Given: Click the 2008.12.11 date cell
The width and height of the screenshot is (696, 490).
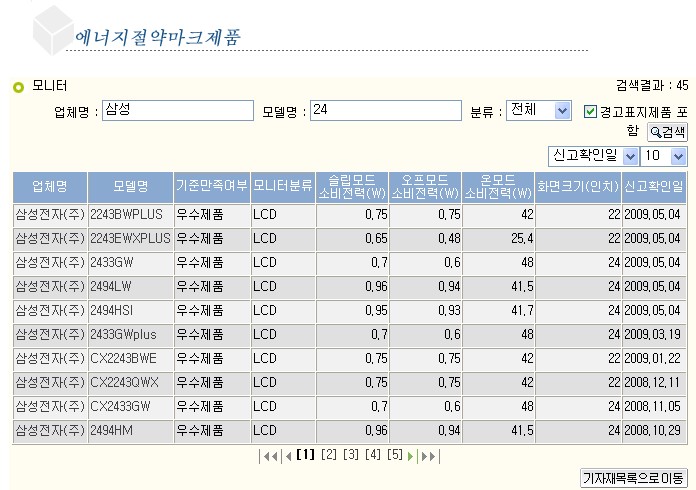Looking at the screenshot, I should (652, 383).
